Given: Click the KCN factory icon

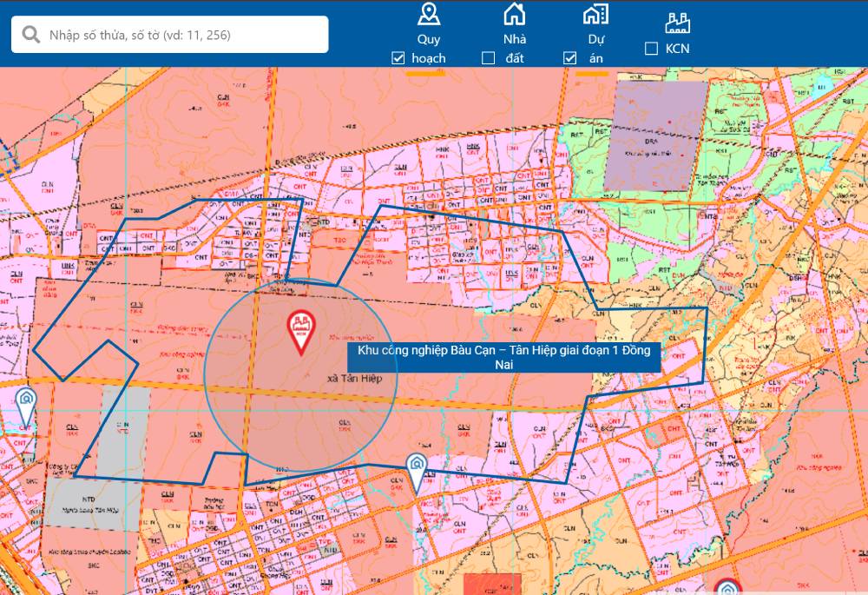Looking at the screenshot, I should pos(677,23).
